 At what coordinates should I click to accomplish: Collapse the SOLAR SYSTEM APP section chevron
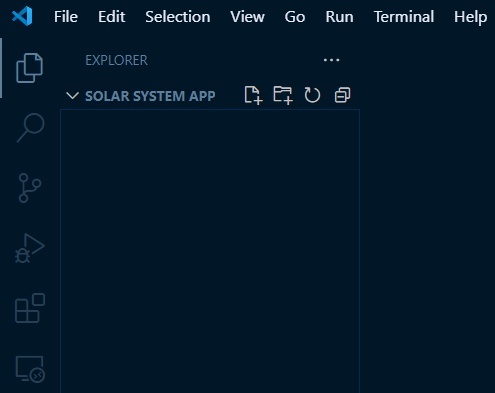coord(72,96)
